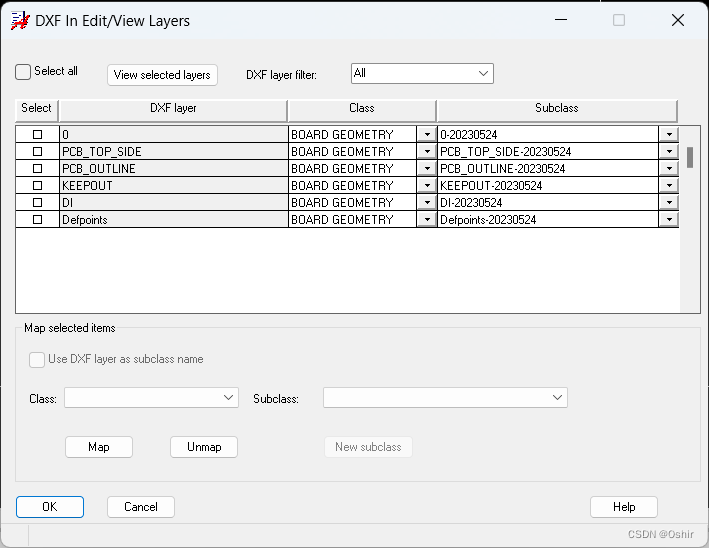The height and width of the screenshot is (548, 709).
Task: Select the KEEPOUT layer checkbox
Action: coord(38,186)
